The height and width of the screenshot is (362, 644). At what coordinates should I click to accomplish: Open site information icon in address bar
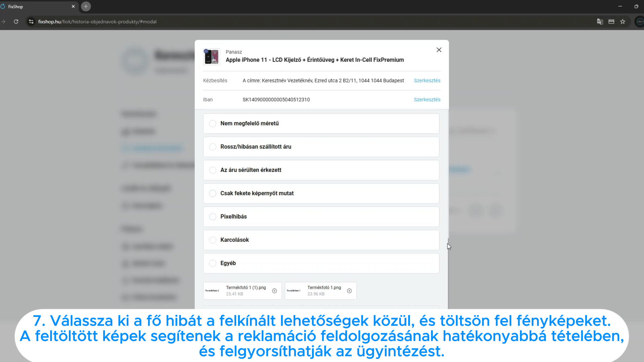pos(31,22)
